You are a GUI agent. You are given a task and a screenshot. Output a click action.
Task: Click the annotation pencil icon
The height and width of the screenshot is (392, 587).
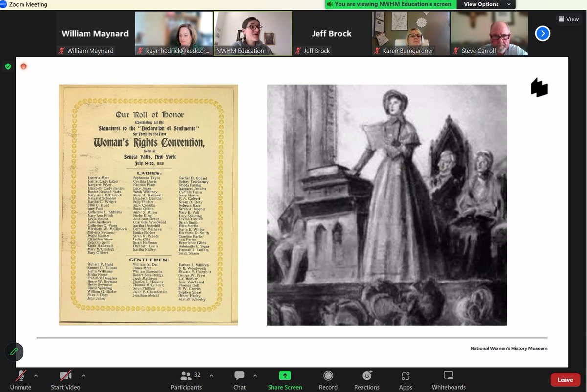click(x=14, y=351)
